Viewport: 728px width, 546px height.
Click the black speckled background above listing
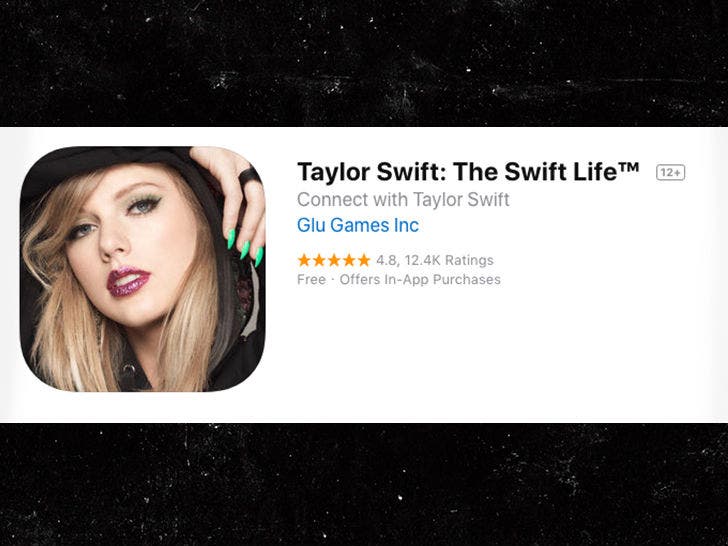pyautogui.click(x=364, y=63)
